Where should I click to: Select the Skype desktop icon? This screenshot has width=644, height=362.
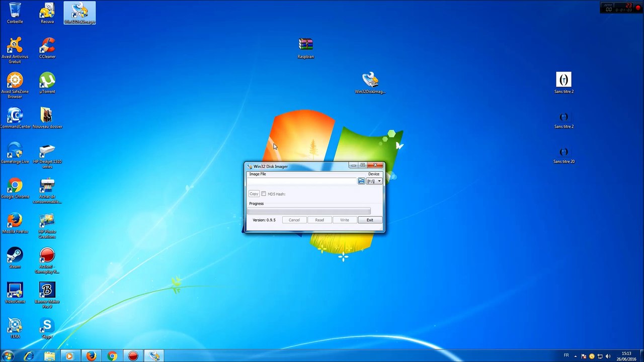[47, 328]
